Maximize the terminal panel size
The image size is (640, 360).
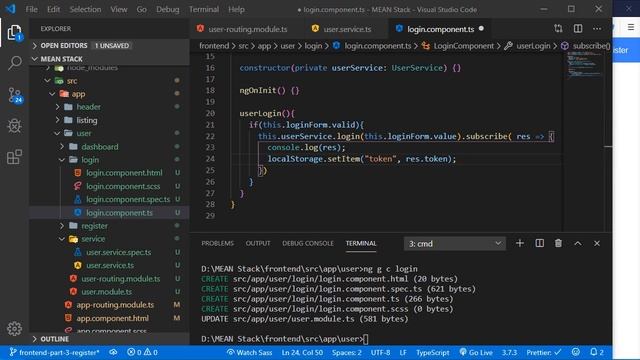click(x=578, y=243)
